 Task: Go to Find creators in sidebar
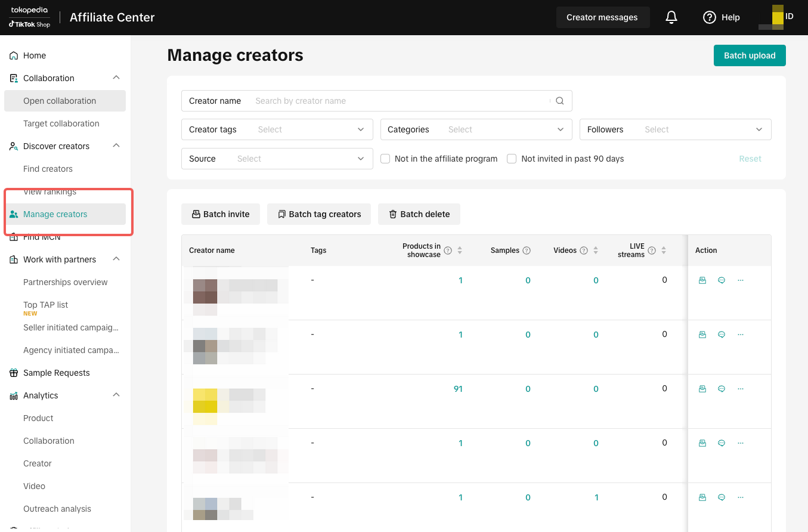click(x=48, y=169)
